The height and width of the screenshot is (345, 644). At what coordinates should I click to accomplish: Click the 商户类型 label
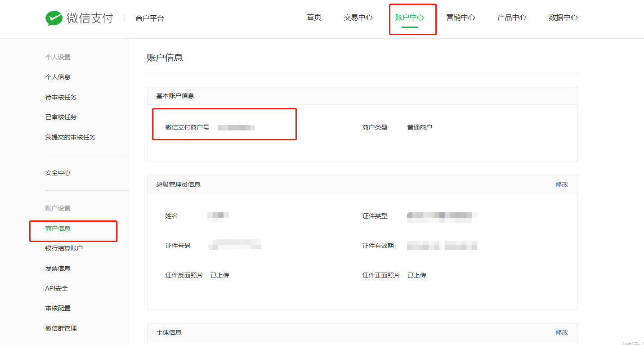tap(375, 127)
